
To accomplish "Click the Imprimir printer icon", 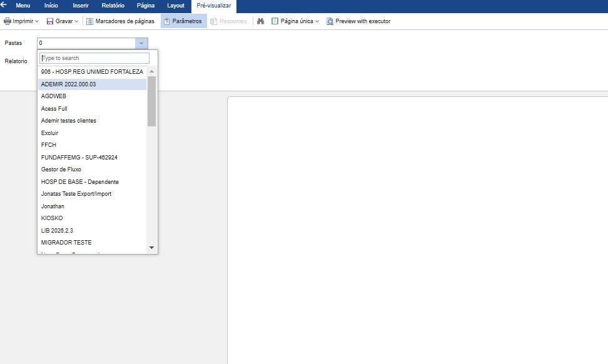I will tap(8, 21).
